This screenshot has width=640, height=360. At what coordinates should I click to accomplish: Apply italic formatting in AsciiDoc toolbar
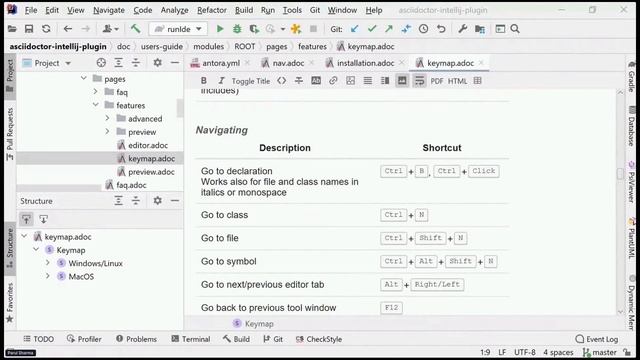click(221, 81)
